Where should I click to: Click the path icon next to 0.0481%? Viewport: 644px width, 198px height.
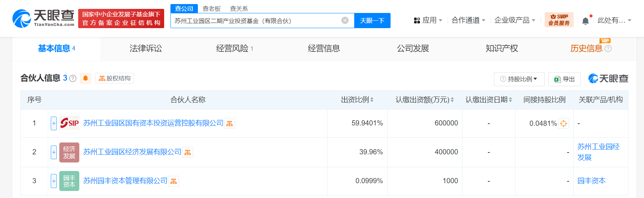[x=564, y=124]
